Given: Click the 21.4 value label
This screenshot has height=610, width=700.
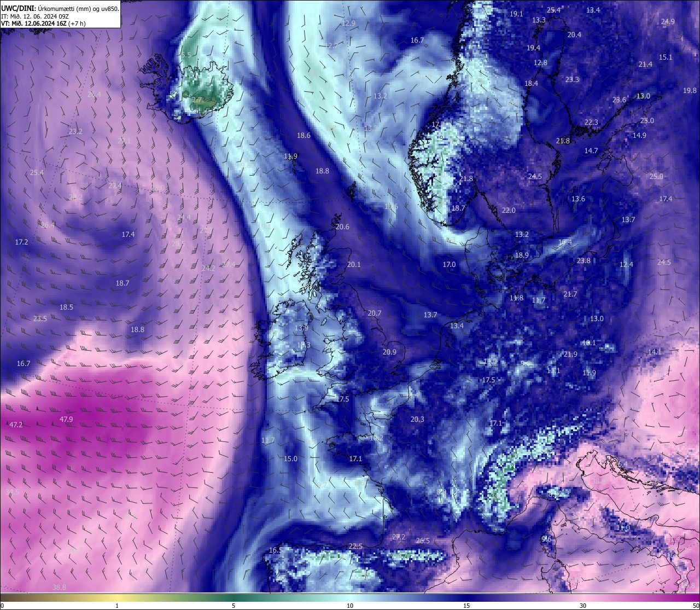Looking at the screenshot, I should click(x=645, y=65).
